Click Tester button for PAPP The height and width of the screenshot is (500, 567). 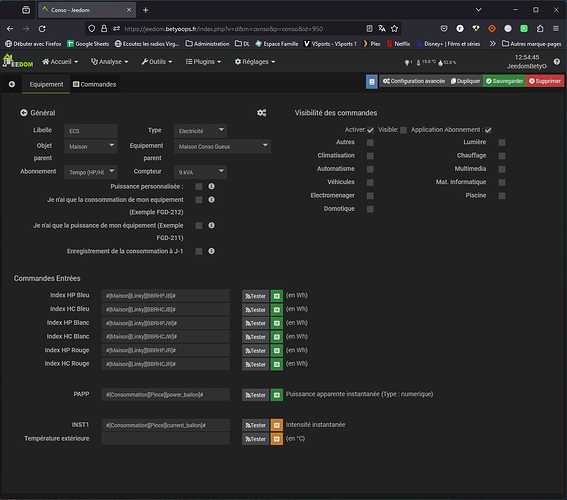click(x=256, y=395)
